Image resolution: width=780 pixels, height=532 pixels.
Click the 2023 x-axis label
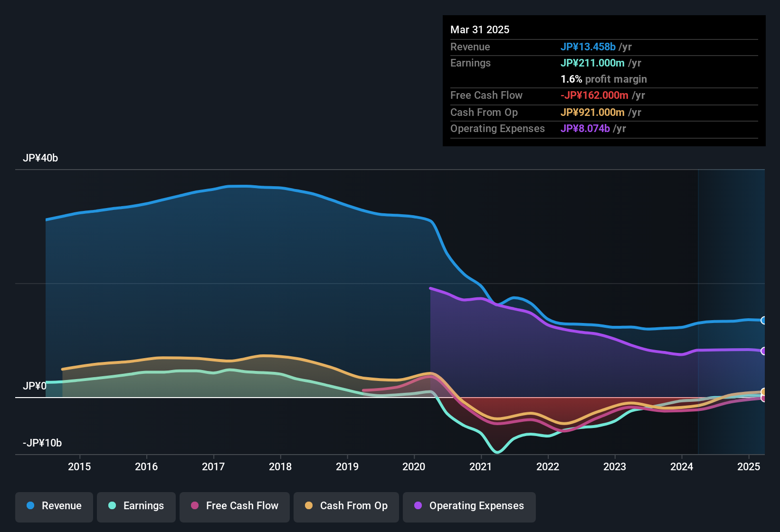615,466
